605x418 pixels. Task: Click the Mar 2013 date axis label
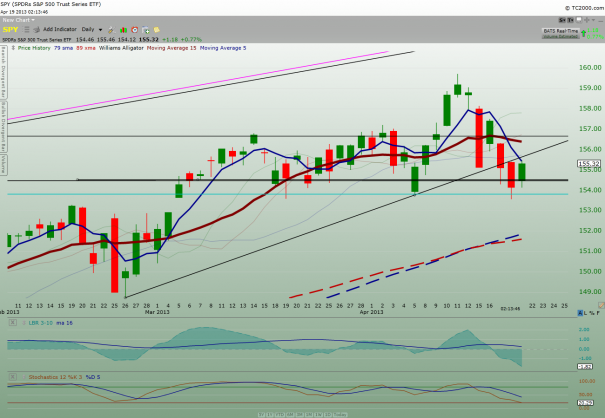click(x=157, y=312)
